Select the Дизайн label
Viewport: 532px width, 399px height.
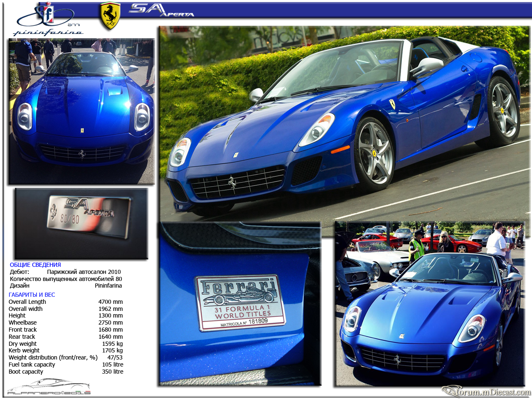click(x=20, y=286)
